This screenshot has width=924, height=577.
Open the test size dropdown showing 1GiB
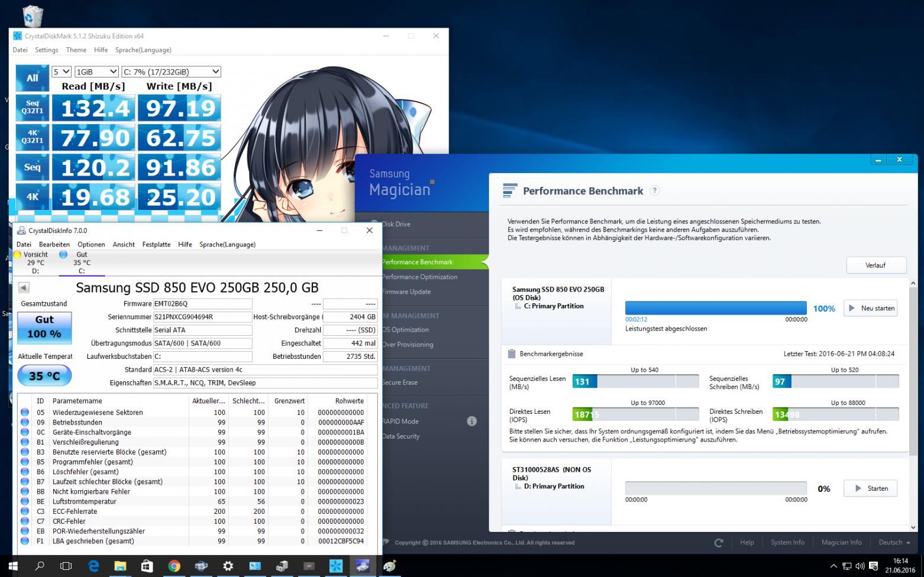pyautogui.click(x=96, y=72)
